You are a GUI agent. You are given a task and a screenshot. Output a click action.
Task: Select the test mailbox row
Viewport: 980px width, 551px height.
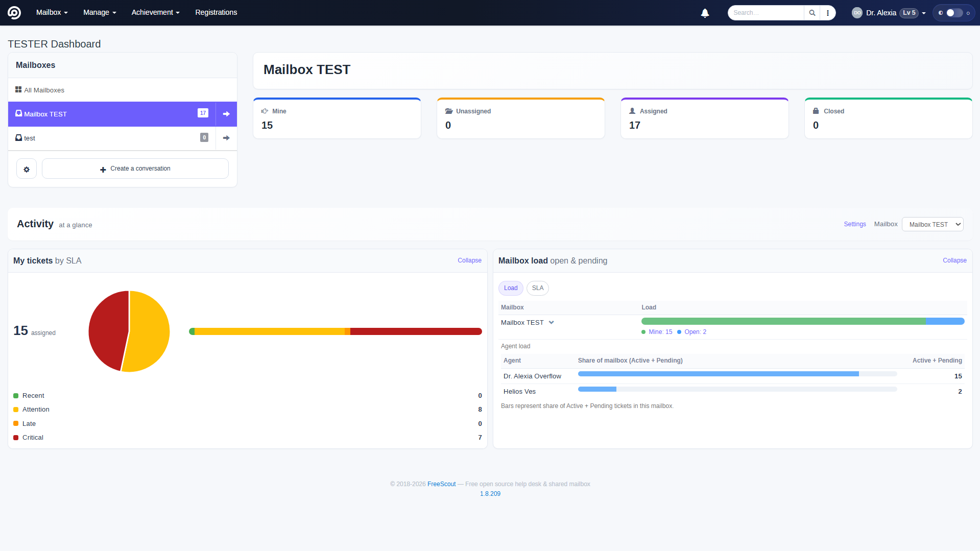coord(112,138)
